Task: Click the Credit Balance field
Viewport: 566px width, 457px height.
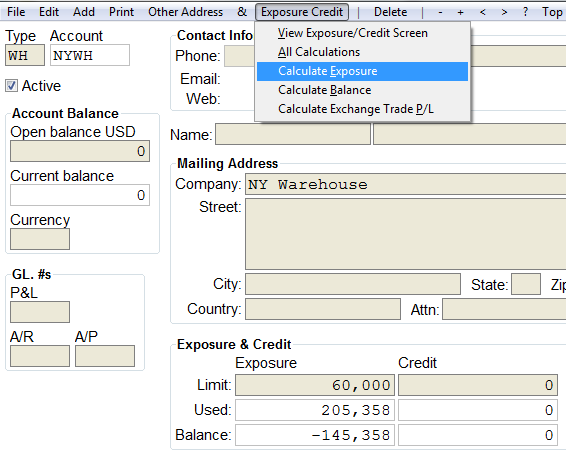Action: pyautogui.click(x=478, y=435)
